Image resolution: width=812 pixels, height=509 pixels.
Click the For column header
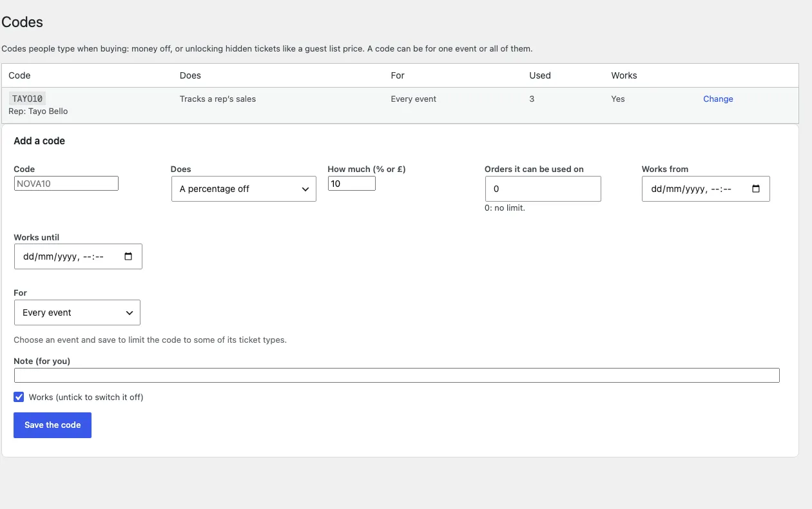tap(398, 75)
